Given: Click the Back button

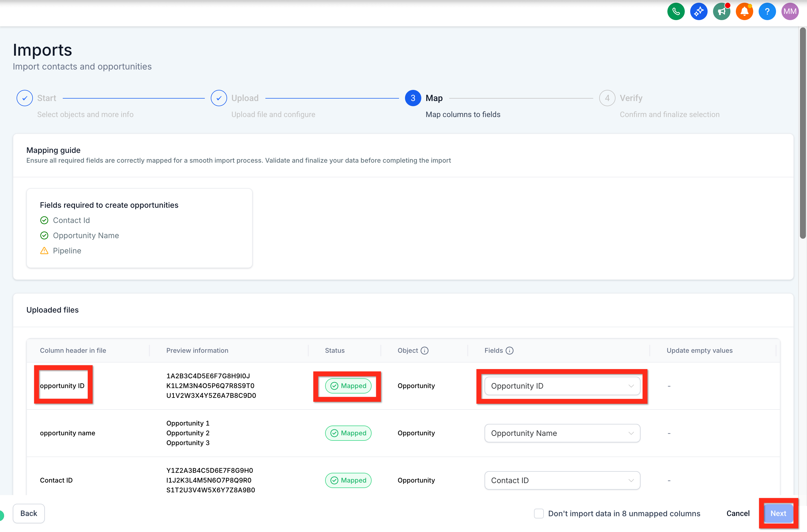Looking at the screenshot, I should click(29, 513).
